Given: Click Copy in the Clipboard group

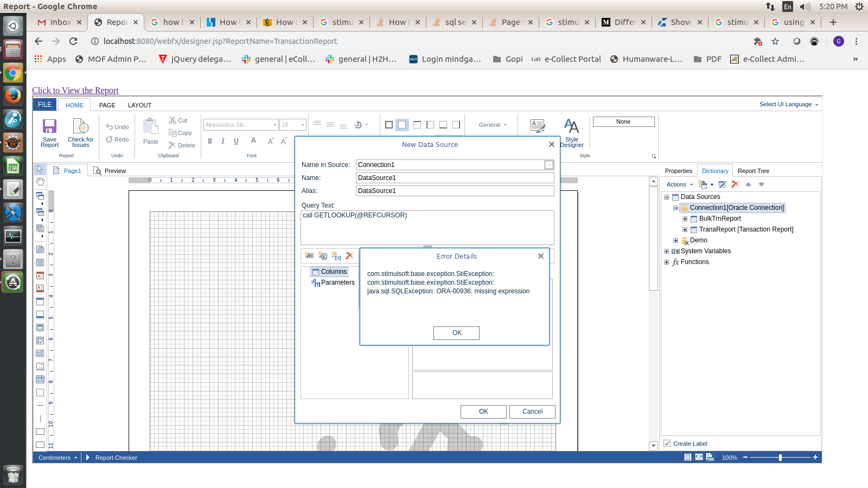Looking at the screenshot, I should tap(180, 133).
